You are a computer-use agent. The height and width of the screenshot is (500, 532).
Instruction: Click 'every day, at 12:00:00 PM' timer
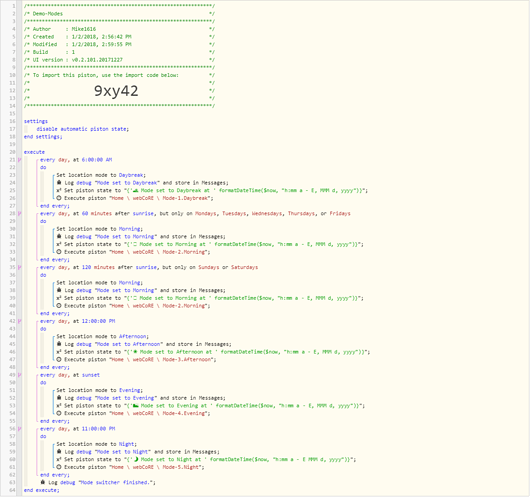pyautogui.click(x=78, y=322)
